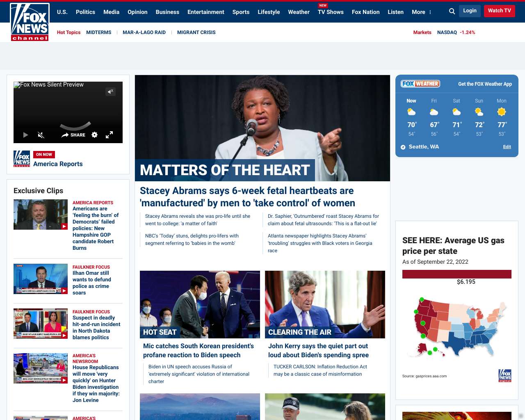The height and width of the screenshot is (420, 525).
Task: Expand the More navigation menu
Action: point(422,12)
